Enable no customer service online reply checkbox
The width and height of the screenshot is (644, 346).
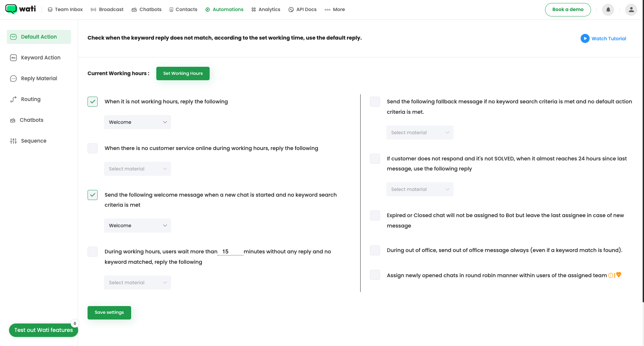[x=93, y=148]
